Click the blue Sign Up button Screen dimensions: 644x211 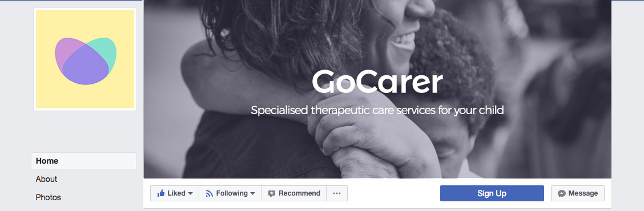point(492,193)
